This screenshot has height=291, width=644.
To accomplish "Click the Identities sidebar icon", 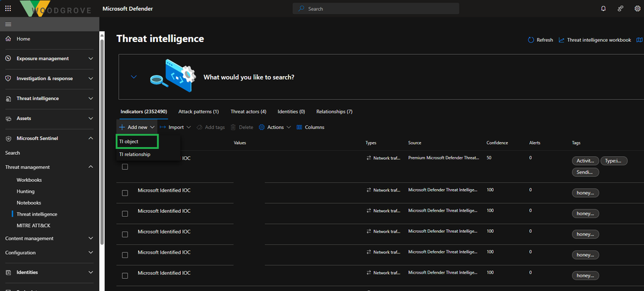I will [x=8, y=272].
